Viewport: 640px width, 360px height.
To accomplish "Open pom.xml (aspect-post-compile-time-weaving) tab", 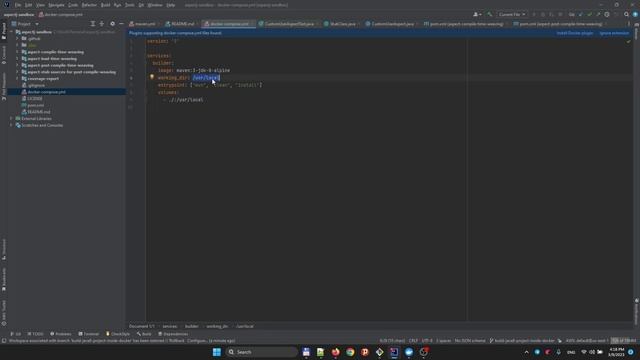I will (x=560, y=24).
